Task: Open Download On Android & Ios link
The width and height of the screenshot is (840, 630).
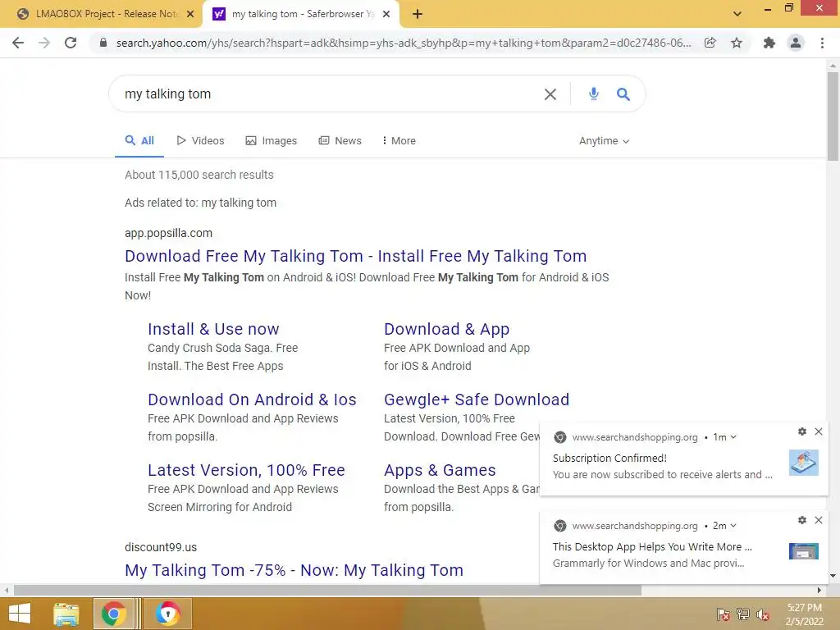Action: point(252,399)
